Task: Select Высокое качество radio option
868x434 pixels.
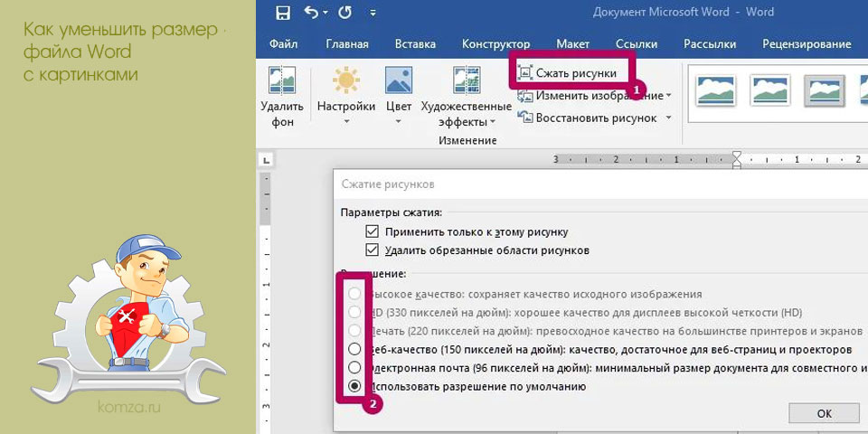Action: point(354,294)
